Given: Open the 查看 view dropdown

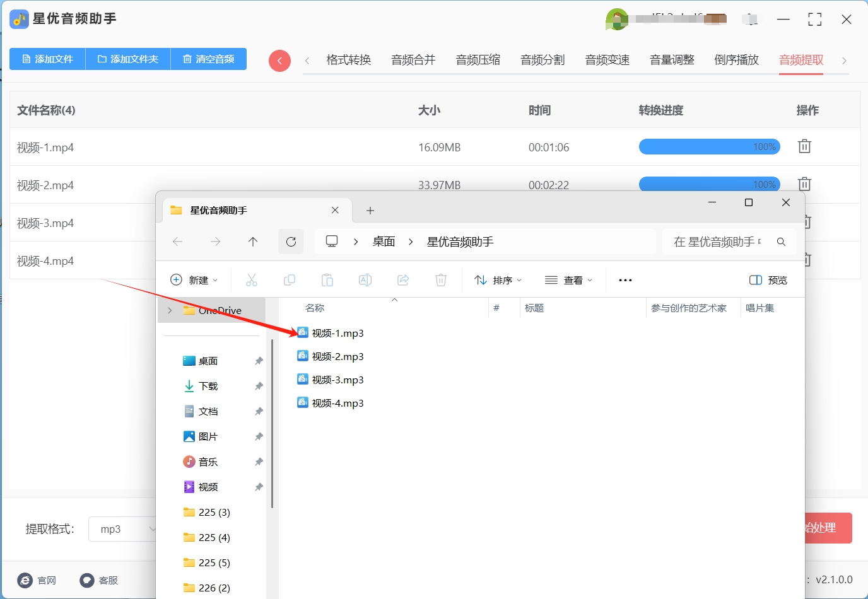Looking at the screenshot, I should tap(569, 280).
